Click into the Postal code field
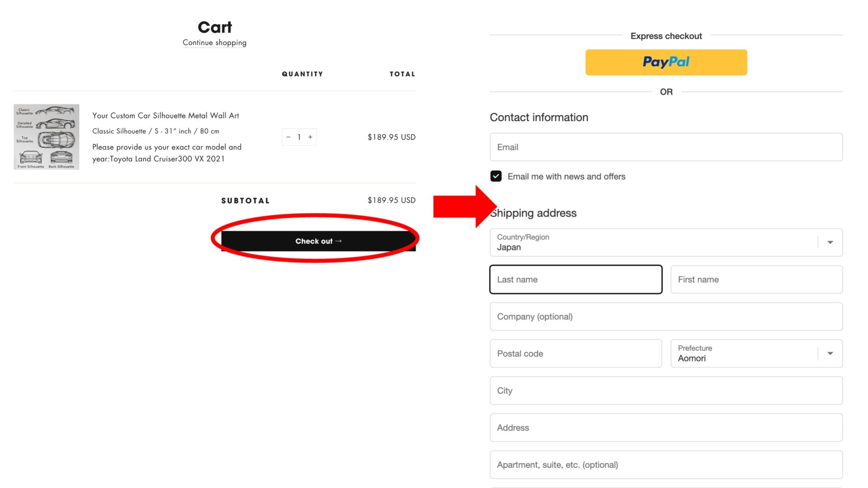Viewport: 868px width, 488px height. point(576,354)
